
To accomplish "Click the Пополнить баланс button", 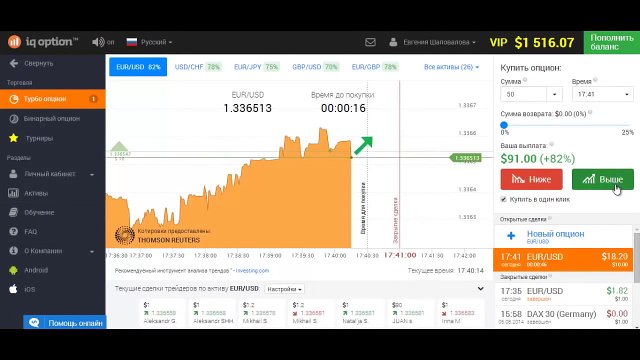I will pyautogui.click(x=611, y=42).
